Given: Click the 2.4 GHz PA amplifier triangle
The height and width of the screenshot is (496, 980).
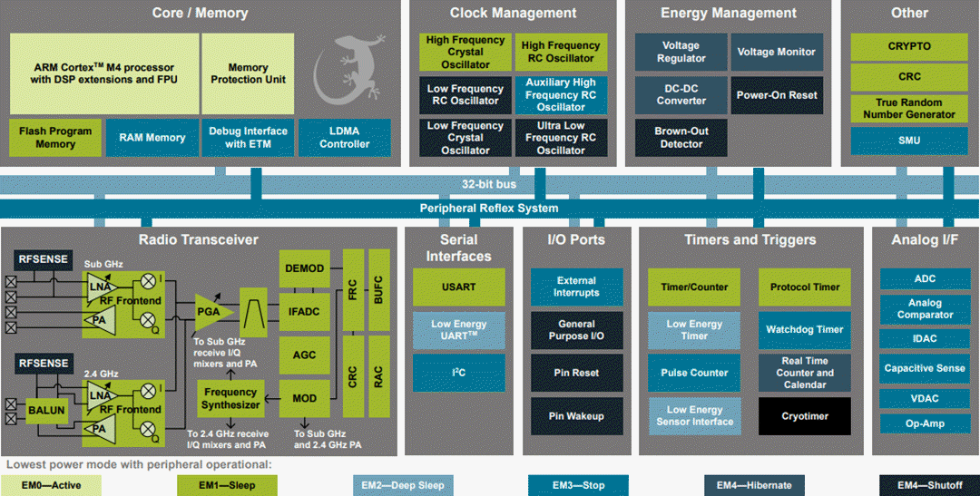Looking at the screenshot, I should 98,427.
